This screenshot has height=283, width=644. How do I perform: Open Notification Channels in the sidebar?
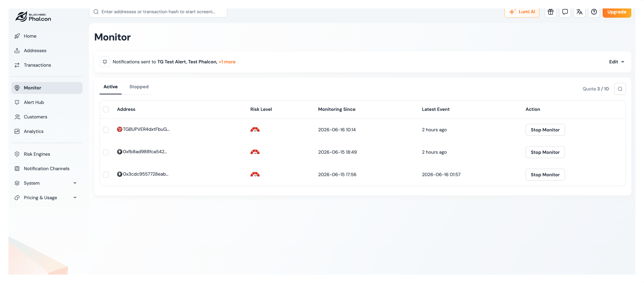point(47,169)
